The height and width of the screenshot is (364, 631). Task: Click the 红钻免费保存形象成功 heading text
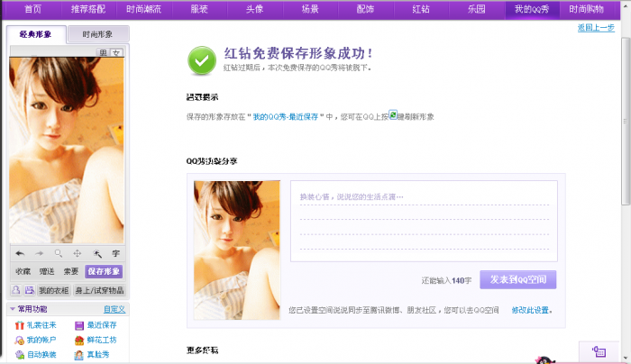point(298,53)
